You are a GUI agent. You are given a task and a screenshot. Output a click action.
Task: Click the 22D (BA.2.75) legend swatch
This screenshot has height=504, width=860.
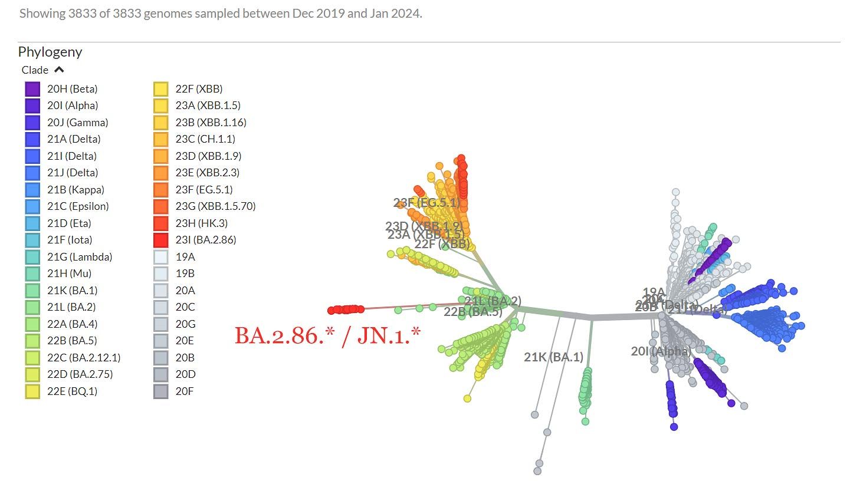tap(32, 374)
